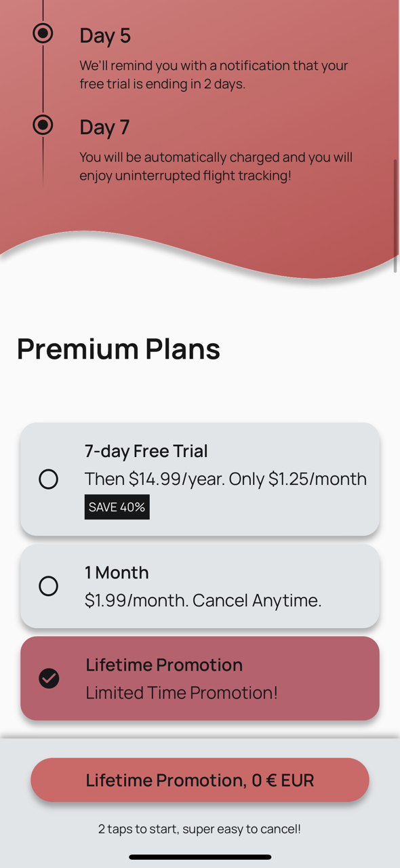
Task: Uncheck the Lifetime Promotion checkmark
Action: 49,678
